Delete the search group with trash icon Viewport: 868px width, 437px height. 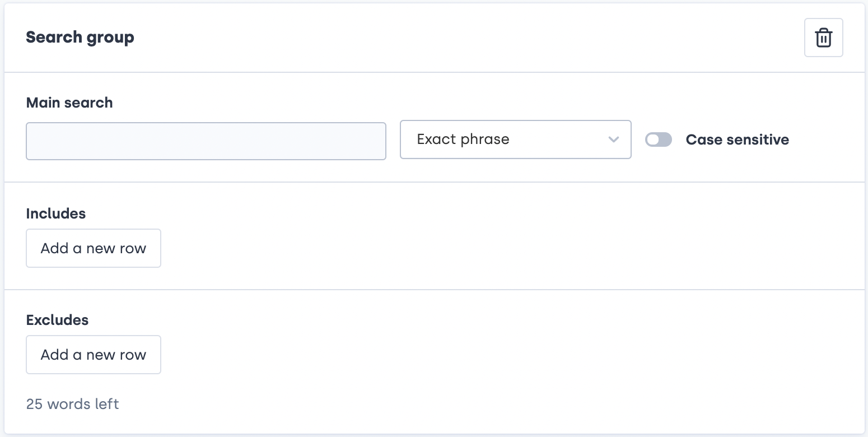coord(823,38)
